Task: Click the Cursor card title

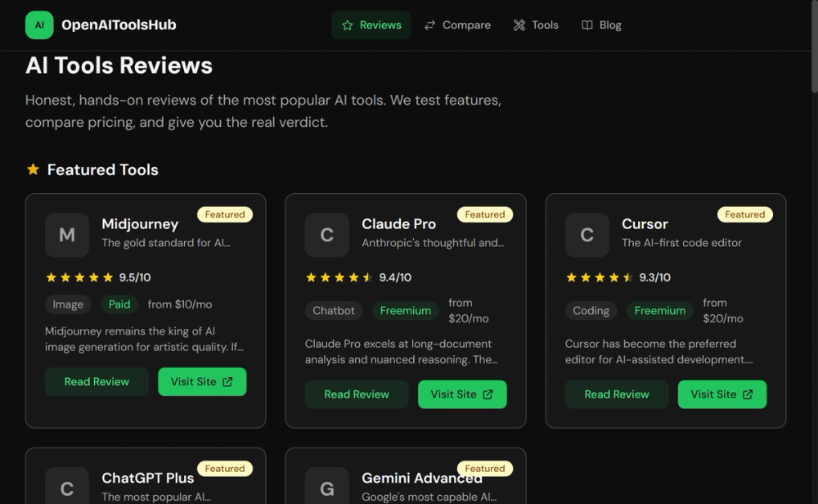Action: tap(645, 224)
